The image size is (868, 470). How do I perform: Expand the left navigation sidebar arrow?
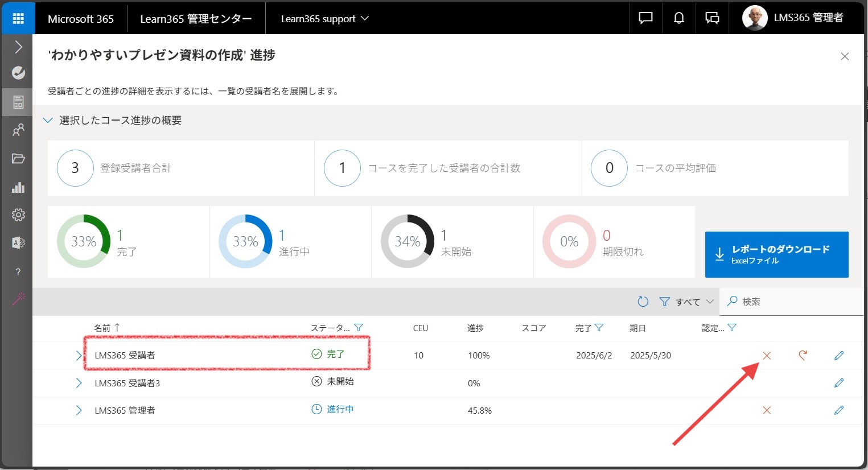(18, 47)
